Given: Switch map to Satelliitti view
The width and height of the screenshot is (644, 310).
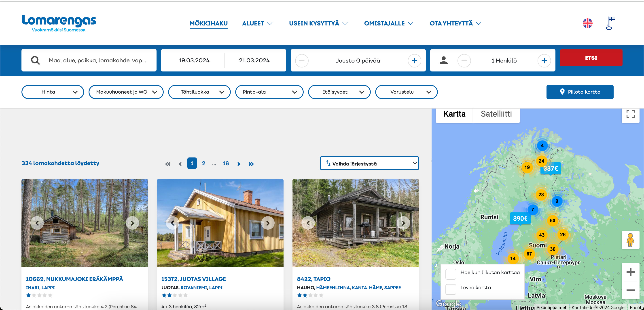Looking at the screenshot, I should tap(496, 114).
